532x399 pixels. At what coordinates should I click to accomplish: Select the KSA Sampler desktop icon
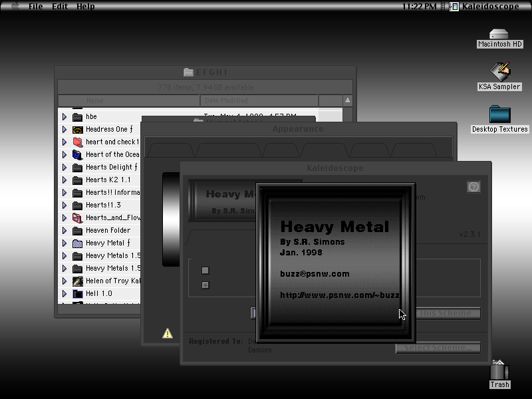click(x=500, y=72)
